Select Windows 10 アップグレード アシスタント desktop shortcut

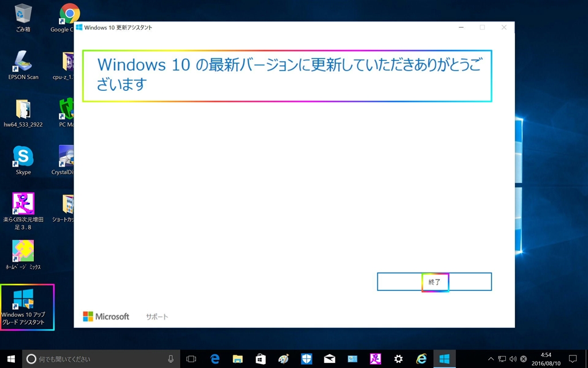coord(23,307)
